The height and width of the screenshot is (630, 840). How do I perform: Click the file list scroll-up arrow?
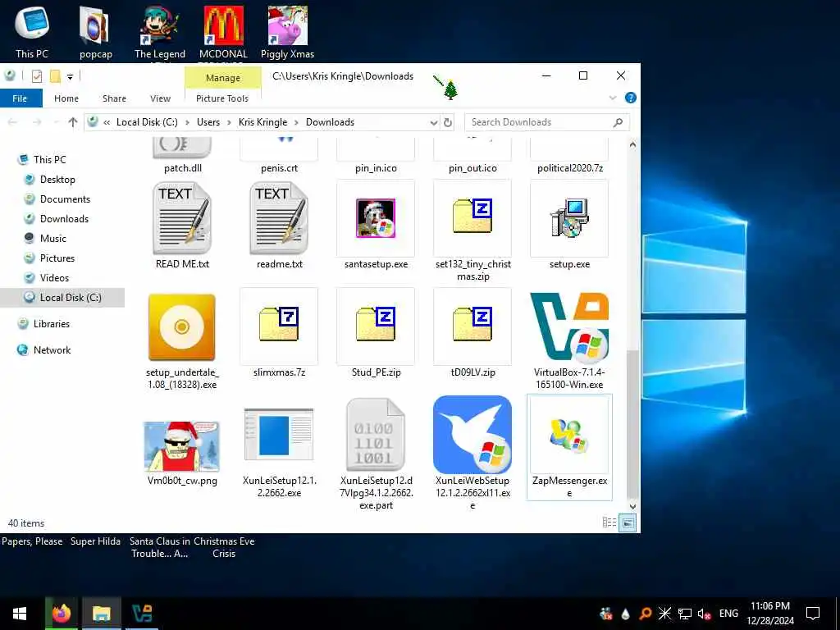point(632,144)
